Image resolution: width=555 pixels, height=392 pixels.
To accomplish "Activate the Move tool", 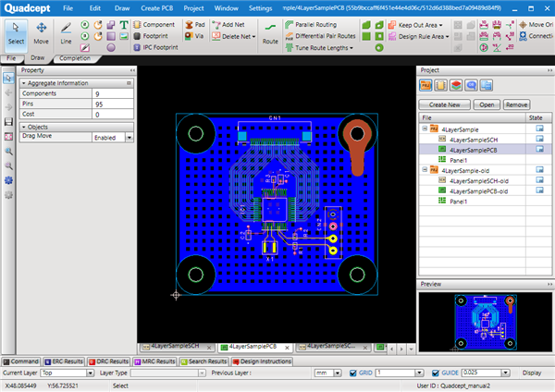I will 41,34.
